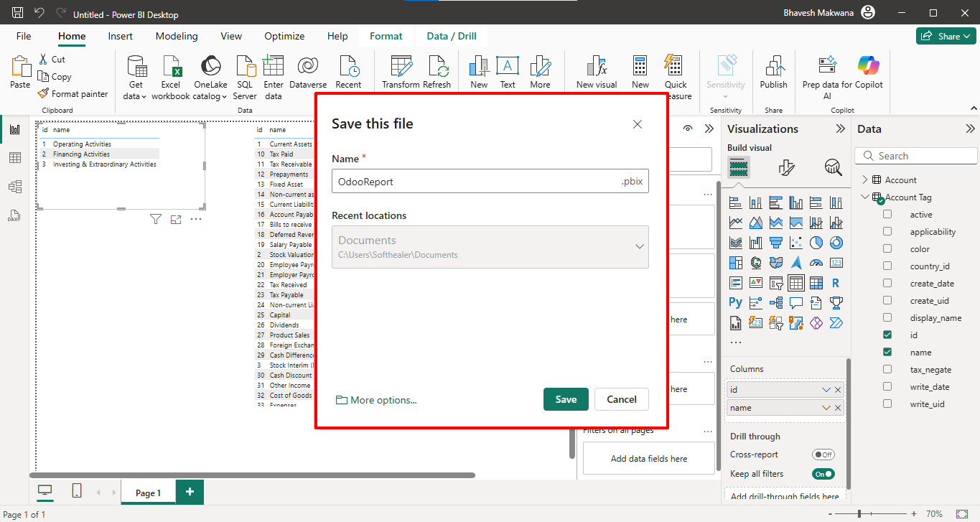
Task: Click the Refresh ribbon icon
Action: pyautogui.click(x=437, y=72)
